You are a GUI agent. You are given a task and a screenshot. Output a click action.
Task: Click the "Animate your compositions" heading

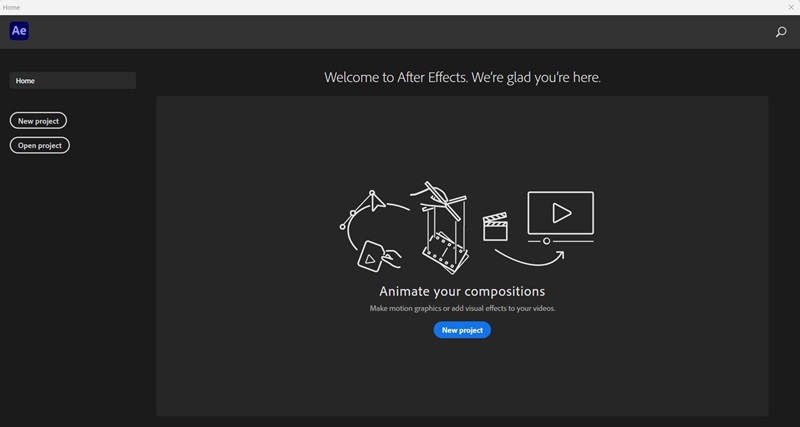[462, 291]
